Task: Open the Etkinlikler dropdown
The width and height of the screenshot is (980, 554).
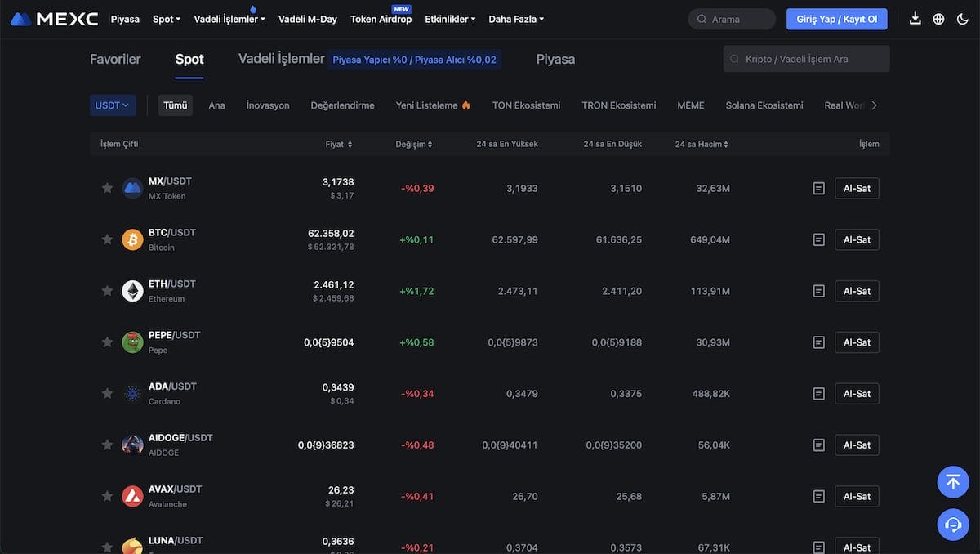Action: click(450, 18)
